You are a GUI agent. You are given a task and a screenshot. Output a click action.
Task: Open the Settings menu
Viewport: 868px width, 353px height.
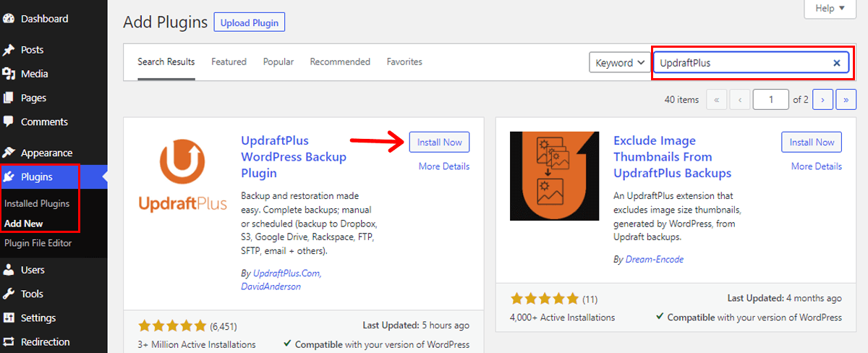click(54, 318)
